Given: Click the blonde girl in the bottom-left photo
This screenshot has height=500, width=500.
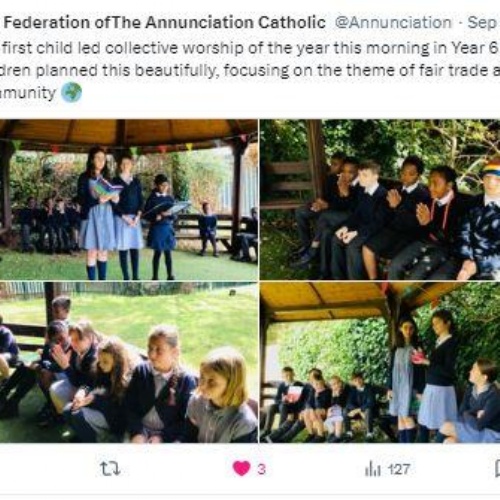Looking at the screenshot, I should [x=222, y=397].
